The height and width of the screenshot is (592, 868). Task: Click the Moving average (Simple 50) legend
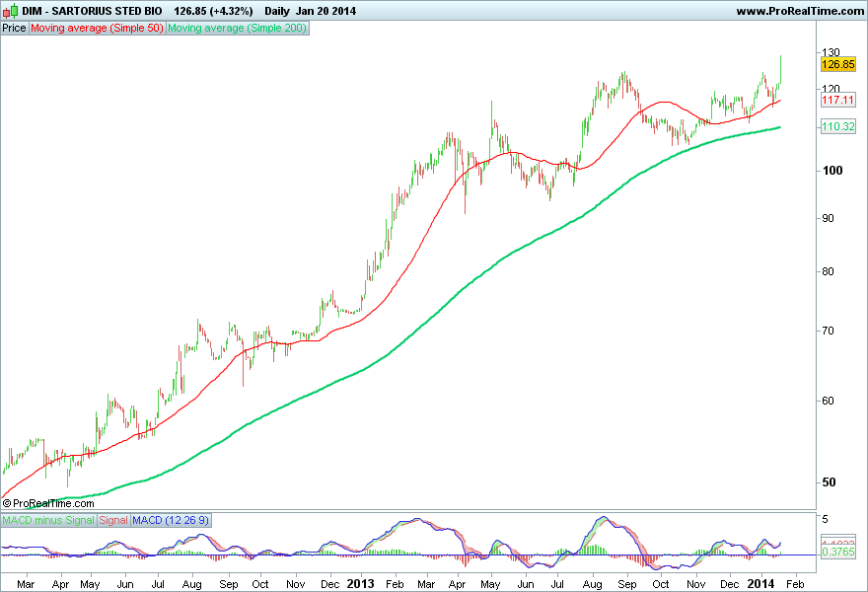(97, 29)
